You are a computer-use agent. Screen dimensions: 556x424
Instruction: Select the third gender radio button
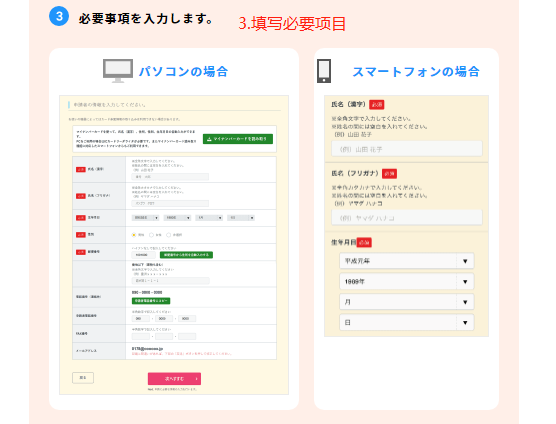tap(169, 235)
